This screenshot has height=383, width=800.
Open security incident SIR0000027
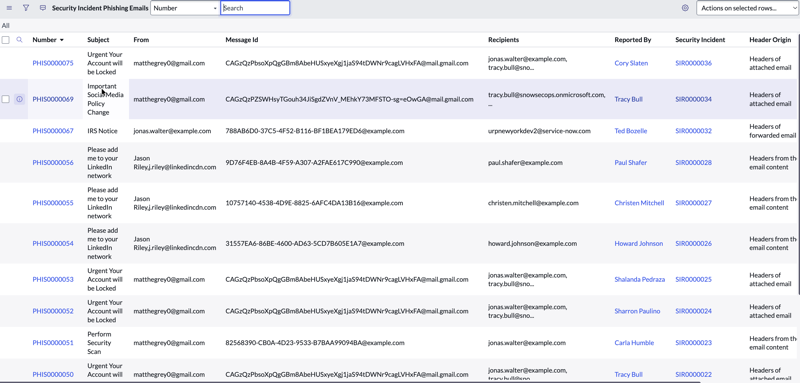click(x=693, y=203)
